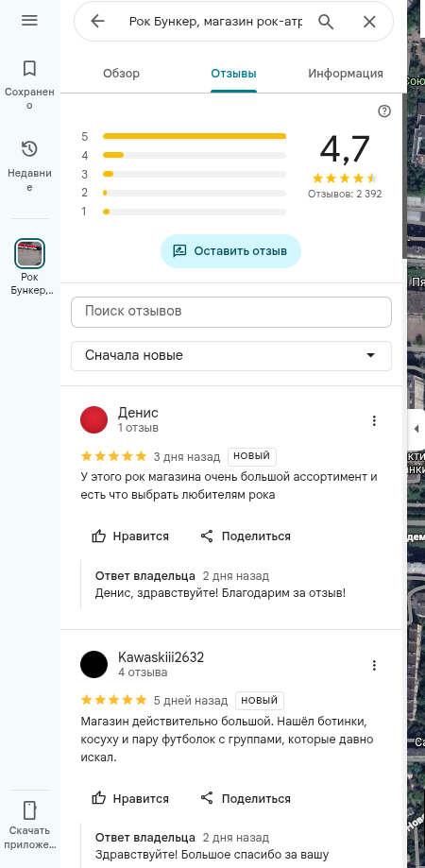425x868 pixels.
Task: Like Денис's review with Нравится
Action: [130, 536]
